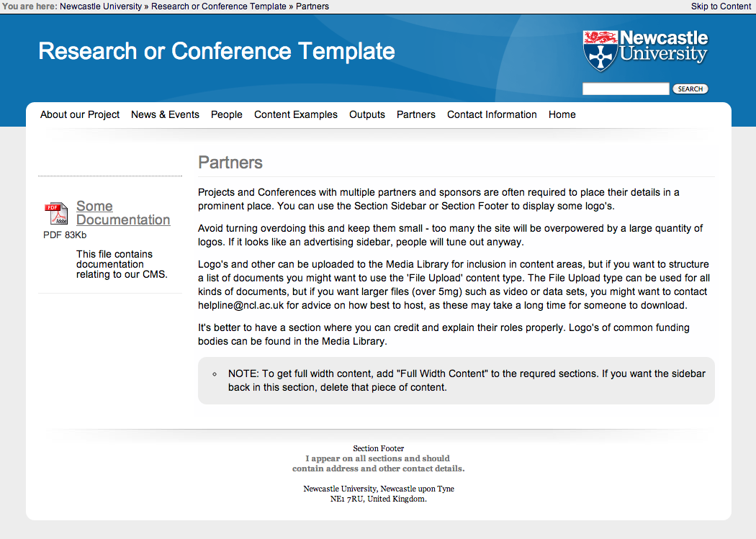This screenshot has width=756, height=539.
Task: Click the Research or Conference Template title
Action: tap(217, 51)
